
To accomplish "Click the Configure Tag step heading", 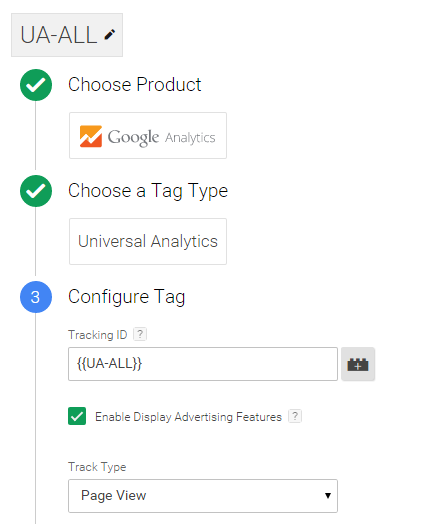I will [126, 297].
